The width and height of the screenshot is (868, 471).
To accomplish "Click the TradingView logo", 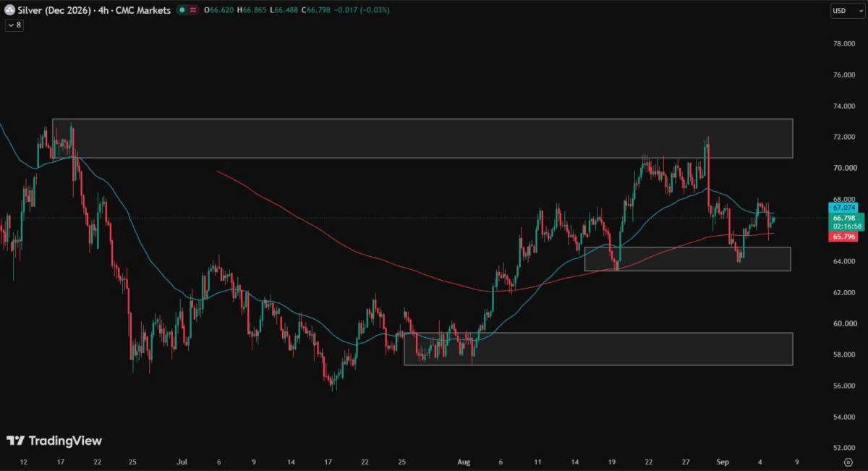I will coord(54,441).
